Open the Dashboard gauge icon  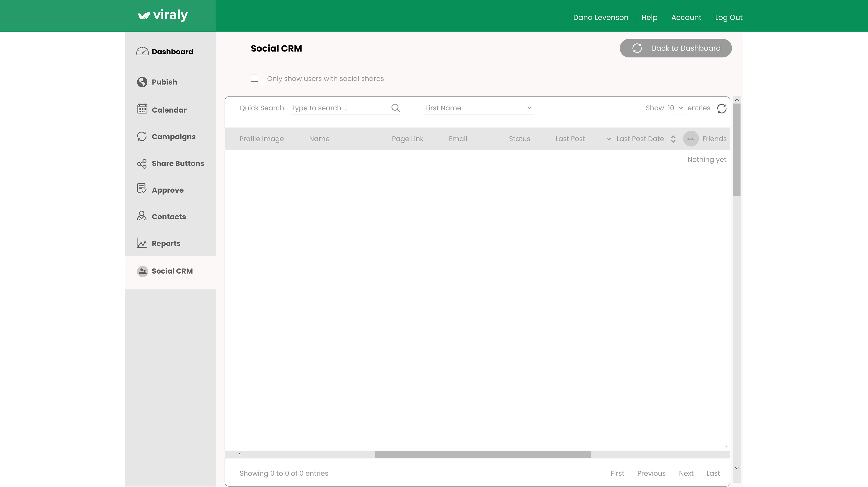pos(142,51)
